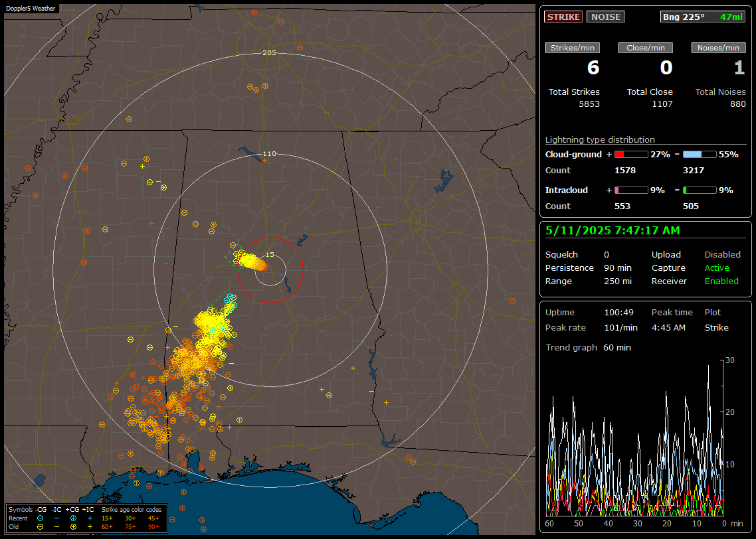Click the Noises/min value 1
Viewport: 756px width, 539px height.
point(739,68)
